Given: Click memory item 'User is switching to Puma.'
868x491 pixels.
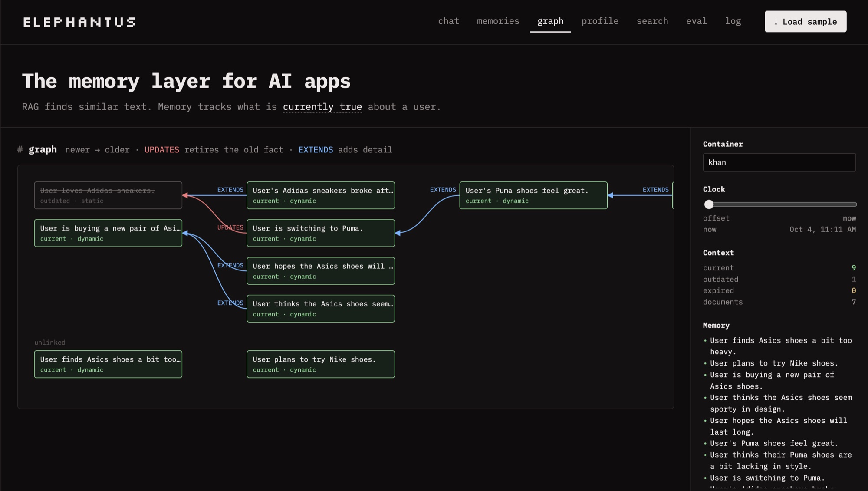Looking at the screenshot, I should click(x=767, y=478).
